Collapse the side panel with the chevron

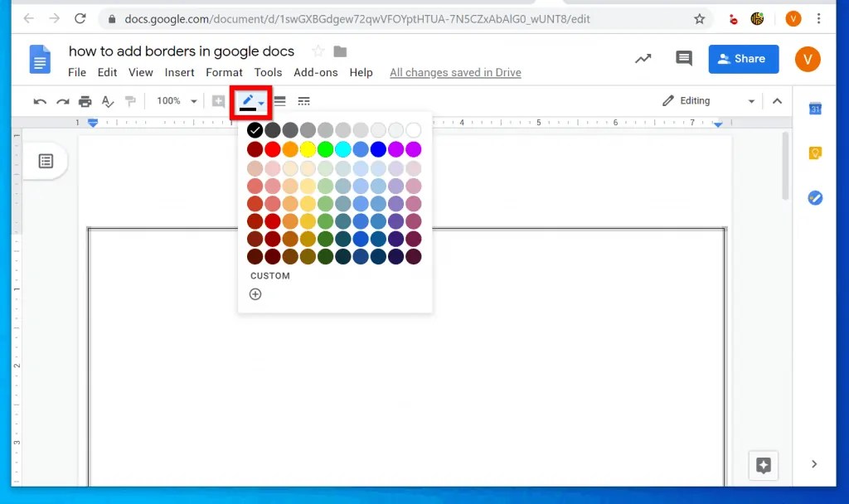[814, 464]
